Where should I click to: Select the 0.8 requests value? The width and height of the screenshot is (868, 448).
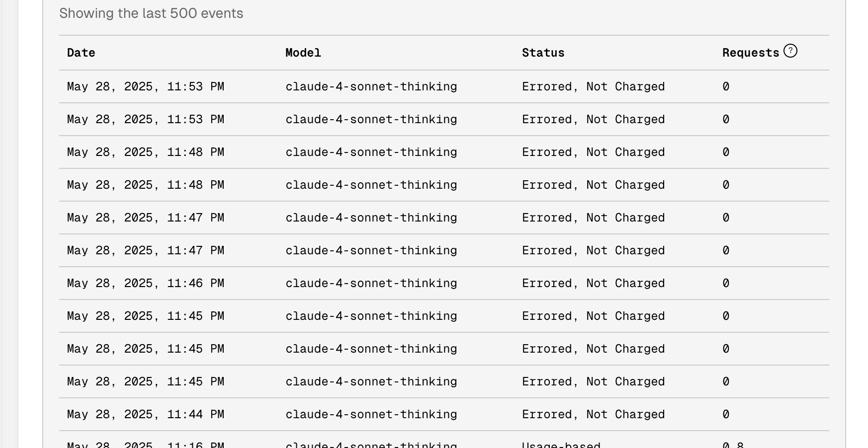pos(733,445)
